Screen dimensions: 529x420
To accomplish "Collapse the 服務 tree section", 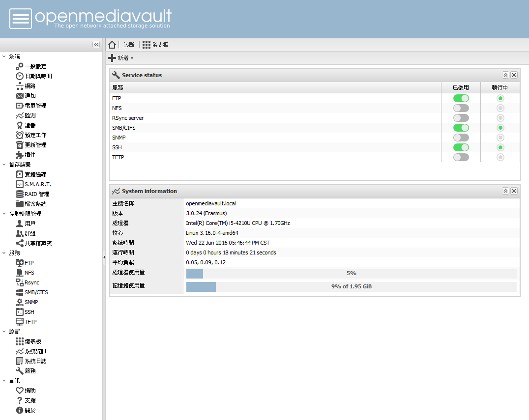I will click(4, 253).
